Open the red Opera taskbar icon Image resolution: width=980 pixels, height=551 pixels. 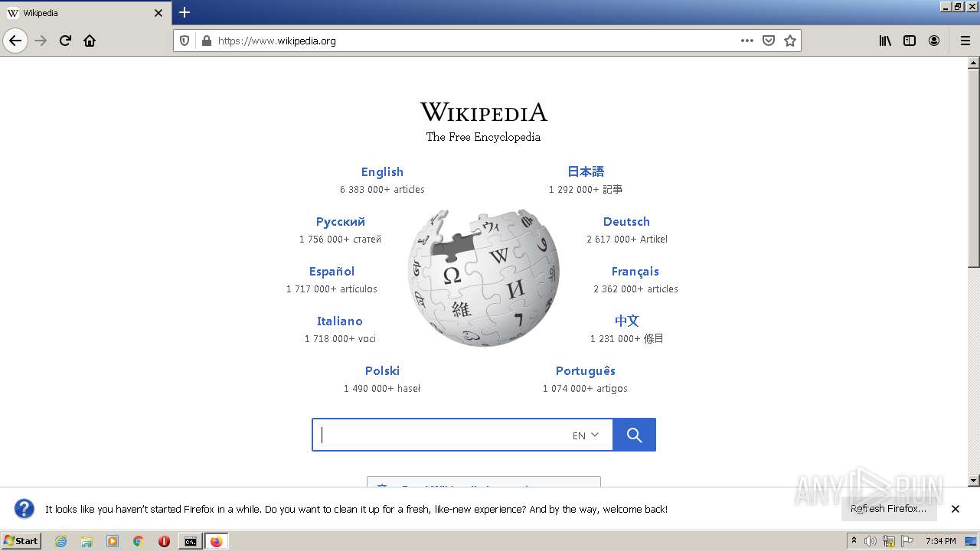coord(164,541)
